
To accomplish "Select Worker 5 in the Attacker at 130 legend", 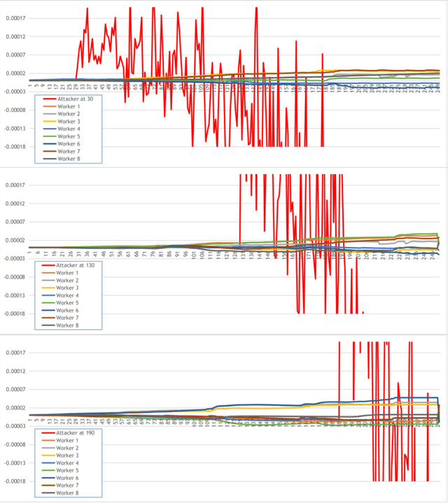I will click(x=69, y=303).
